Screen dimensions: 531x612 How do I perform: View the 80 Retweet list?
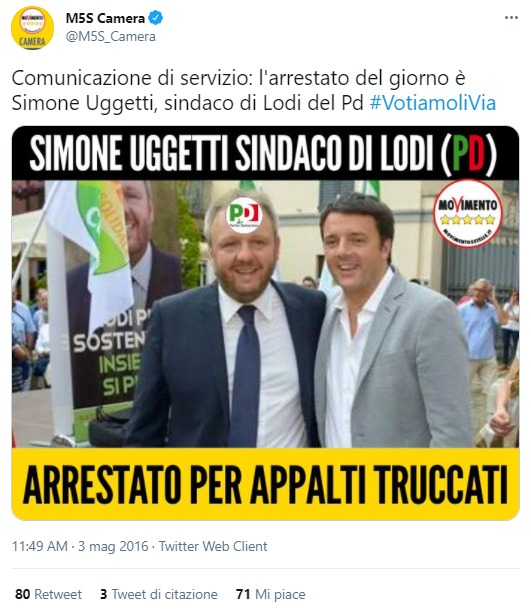pos(48,594)
